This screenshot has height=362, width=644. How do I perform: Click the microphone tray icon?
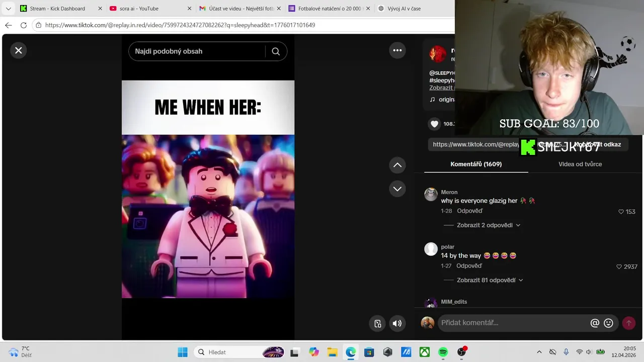click(566, 352)
